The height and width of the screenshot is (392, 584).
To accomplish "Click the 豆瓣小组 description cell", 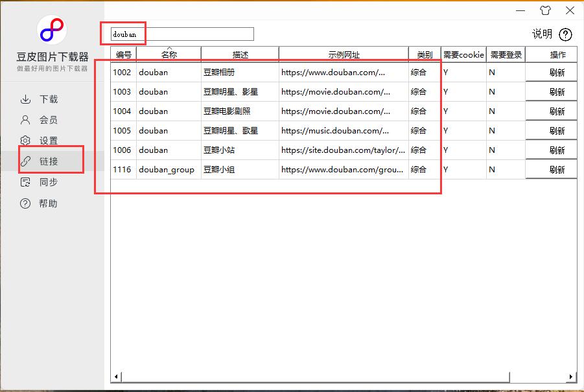I will point(240,169).
